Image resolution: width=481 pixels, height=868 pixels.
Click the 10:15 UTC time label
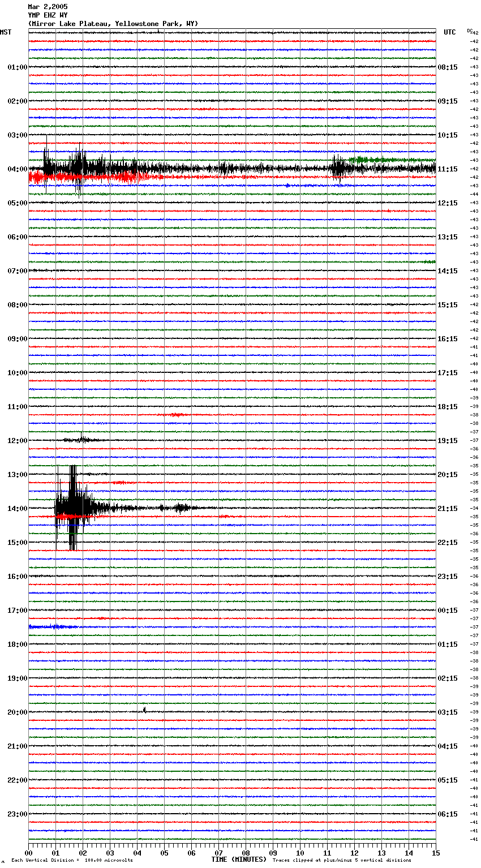pyautogui.click(x=448, y=135)
